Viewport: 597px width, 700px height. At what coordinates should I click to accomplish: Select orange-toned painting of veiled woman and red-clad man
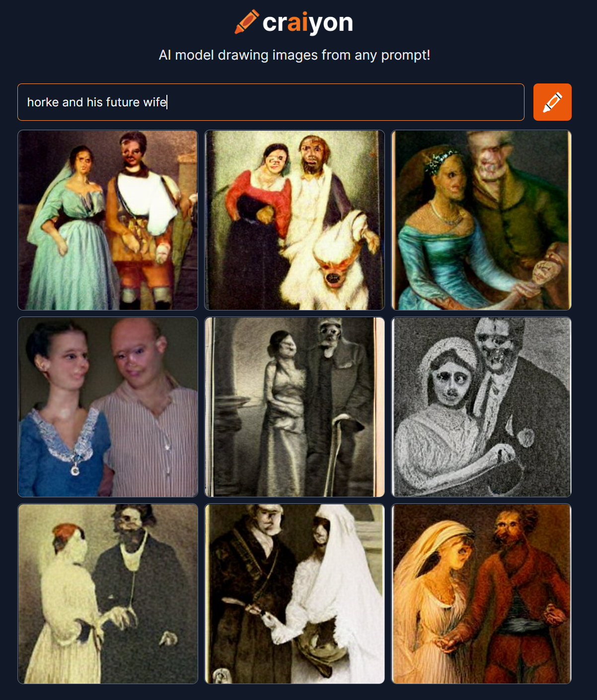(481, 594)
